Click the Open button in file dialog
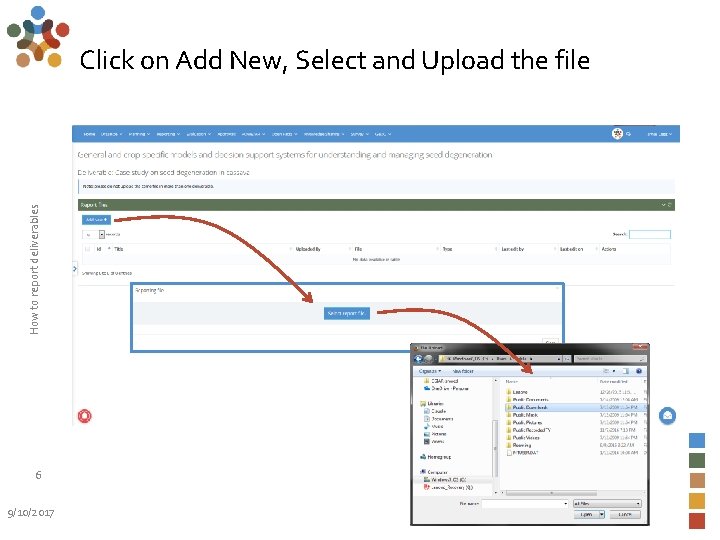The image size is (720, 540). pos(586,514)
